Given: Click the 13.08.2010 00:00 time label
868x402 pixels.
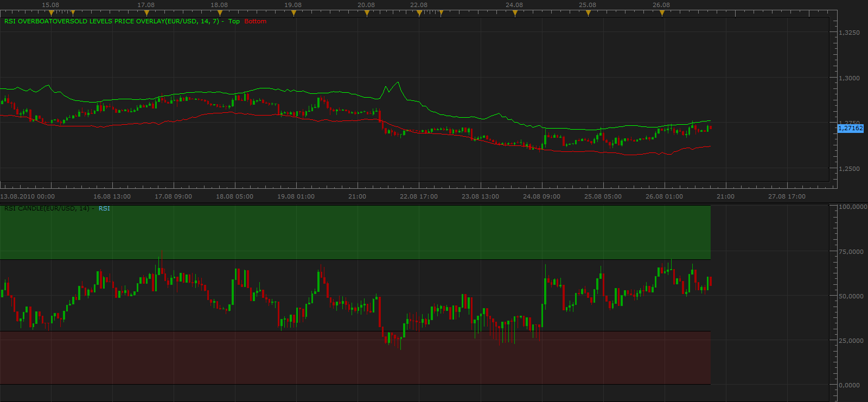Looking at the screenshot, I should (x=28, y=196).
